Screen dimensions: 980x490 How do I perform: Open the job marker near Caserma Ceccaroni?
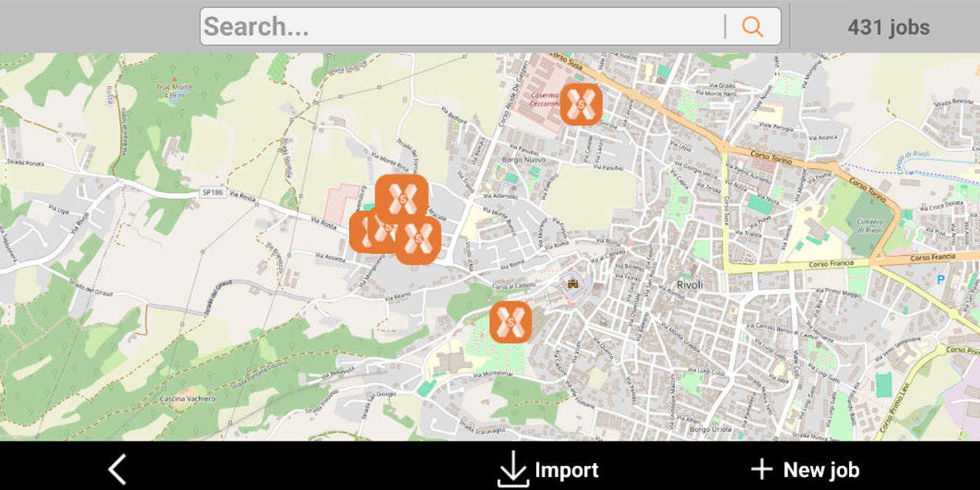(x=581, y=104)
